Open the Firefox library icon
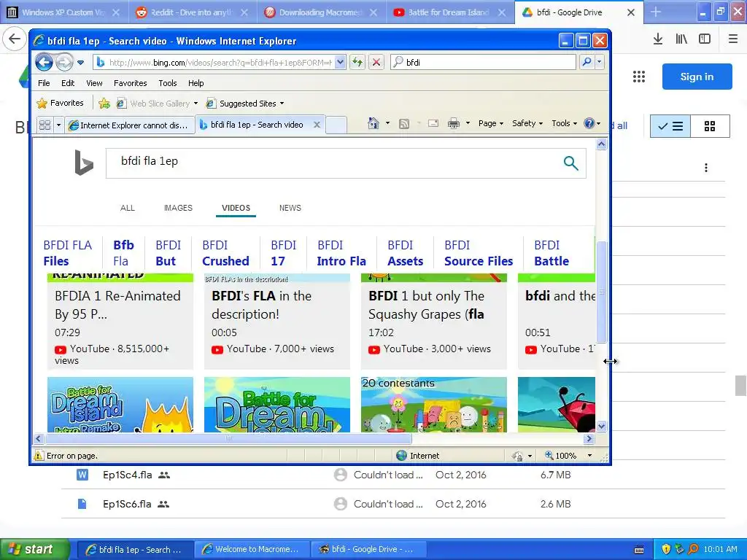This screenshot has width=747, height=560. tap(681, 39)
